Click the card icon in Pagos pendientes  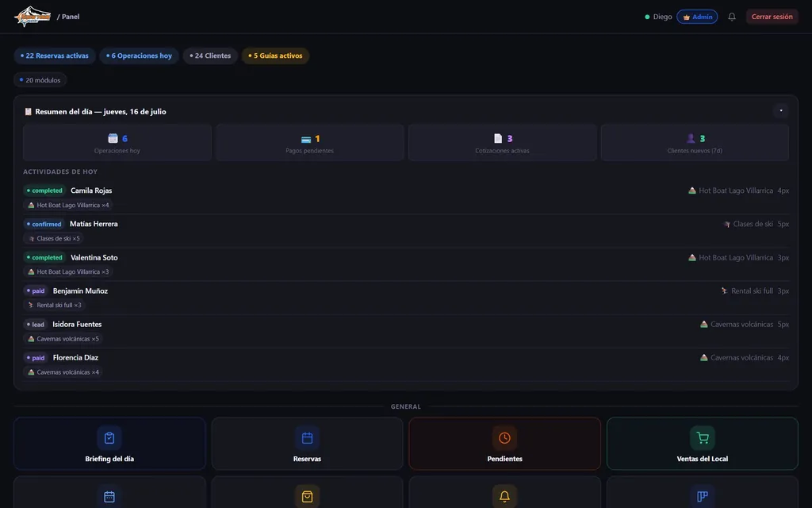[306, 139]
